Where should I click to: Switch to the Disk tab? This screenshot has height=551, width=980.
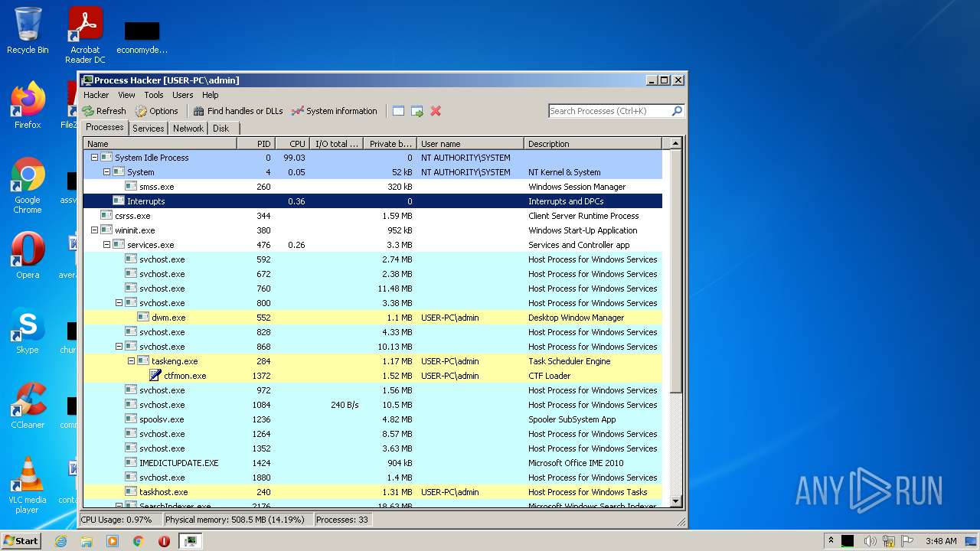(x=221, y=129)
